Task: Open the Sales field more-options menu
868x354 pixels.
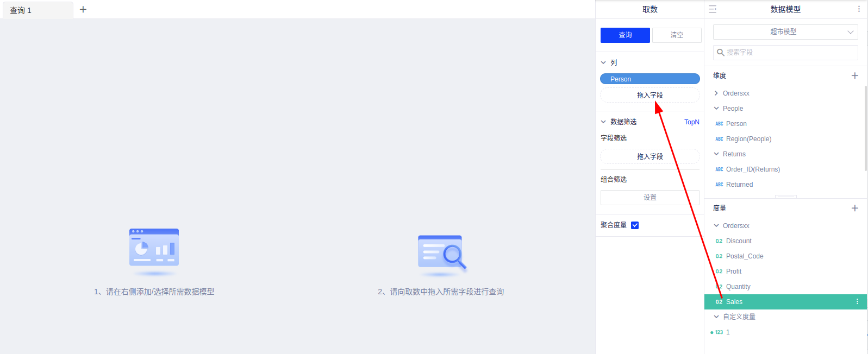Action: click(x=857, y=301)
